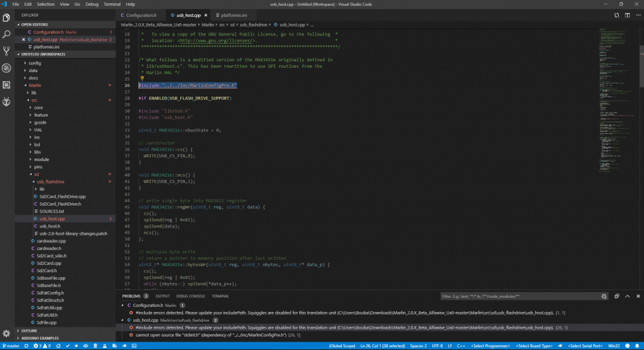Screen dimensions: 644x350
Task: Collapse the usb_flashdrive folder
Action: tap(50, 182)
